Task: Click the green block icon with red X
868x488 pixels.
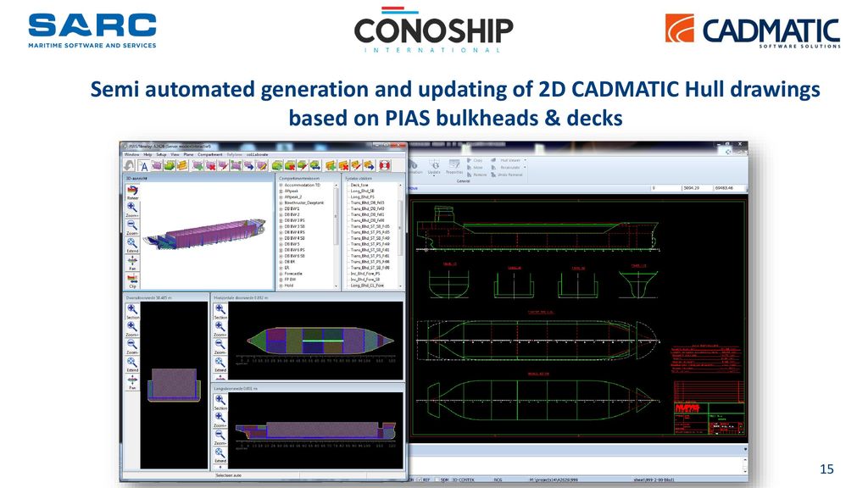Action: [290, 165]
